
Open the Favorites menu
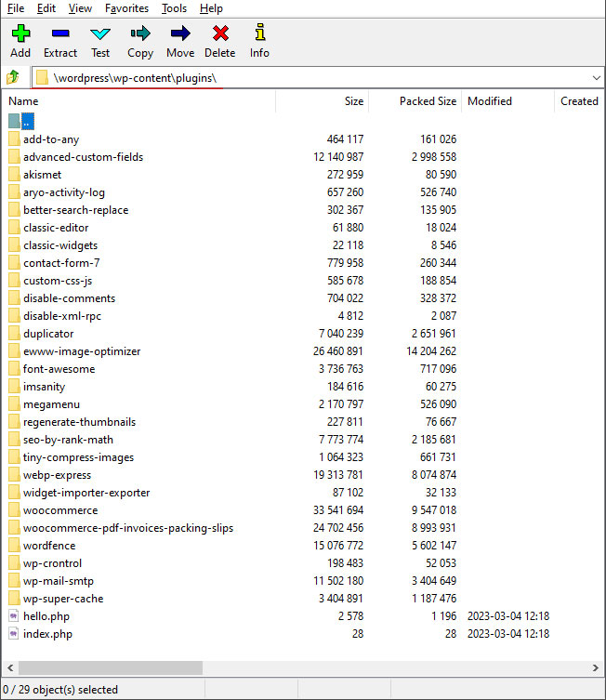pyautogui.click(x=126, y=8)
